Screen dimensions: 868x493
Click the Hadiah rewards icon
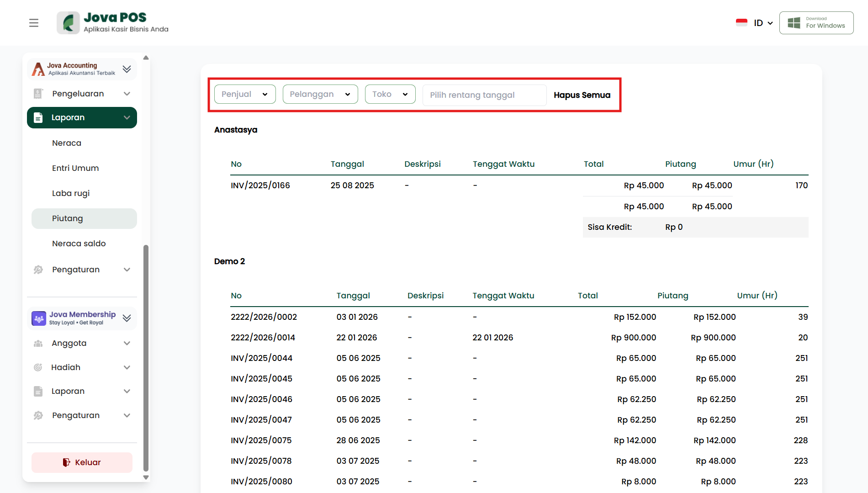(x=38, y=367)
